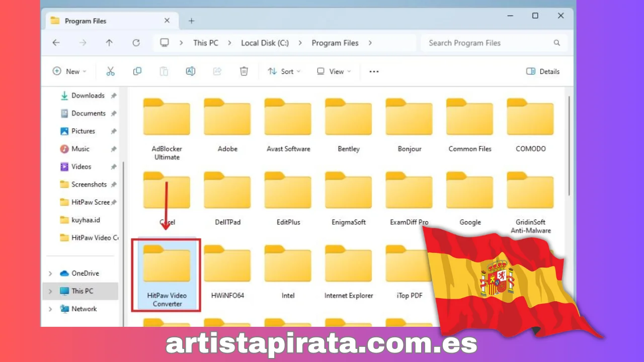Screen dimensions: 644x362
Task: Select the EnigmaSoft folder
Action: pyautogui.click(x=349, y=199)
